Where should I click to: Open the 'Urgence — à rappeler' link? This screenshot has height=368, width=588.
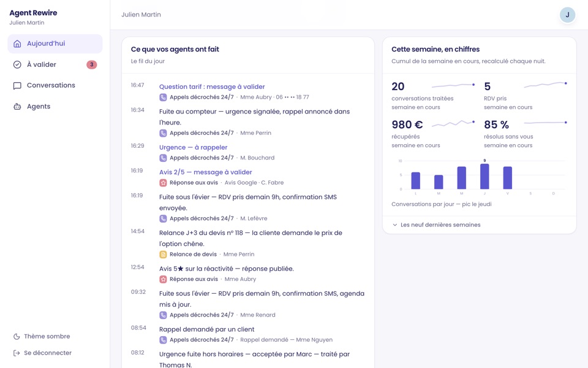point(193,148)
